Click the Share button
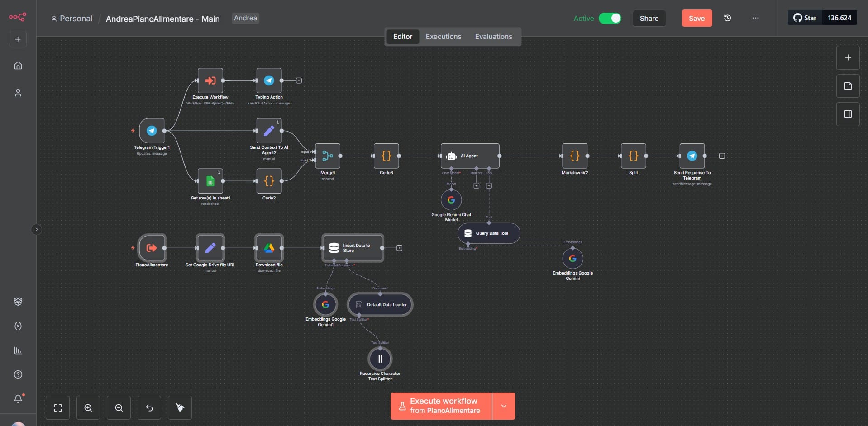The image size is (868, 426). (x=649, y=18)
